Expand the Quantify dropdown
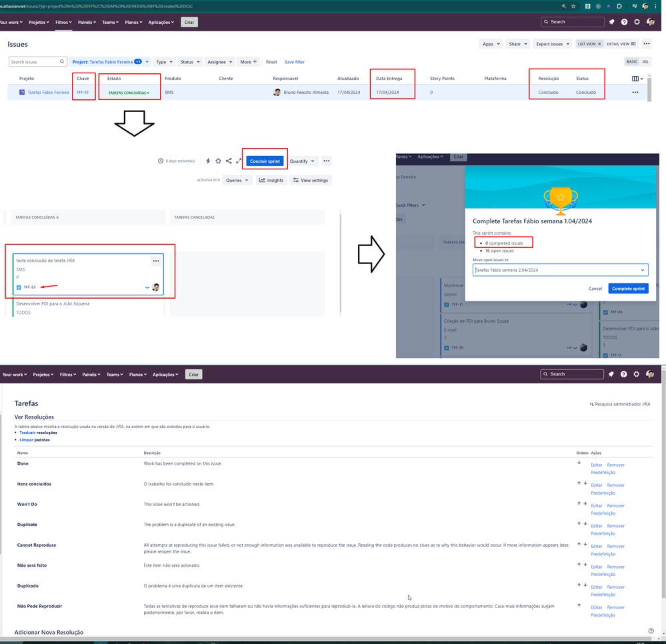 pos(302,161)
